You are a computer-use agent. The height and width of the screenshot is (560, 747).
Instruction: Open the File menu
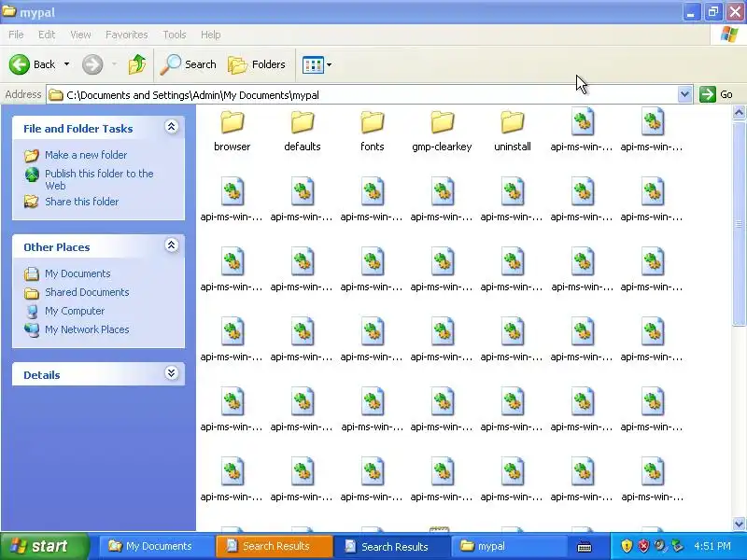point(16,35)
